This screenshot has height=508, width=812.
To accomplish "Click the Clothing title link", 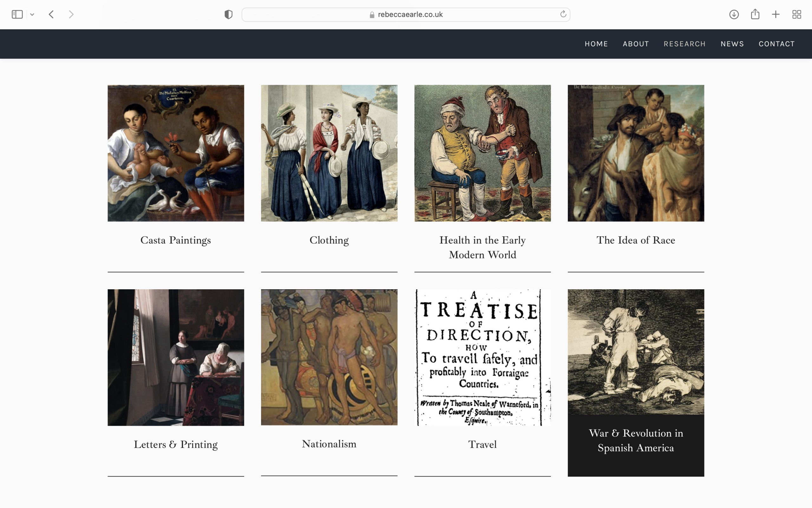I will click(x=329, y=240).
